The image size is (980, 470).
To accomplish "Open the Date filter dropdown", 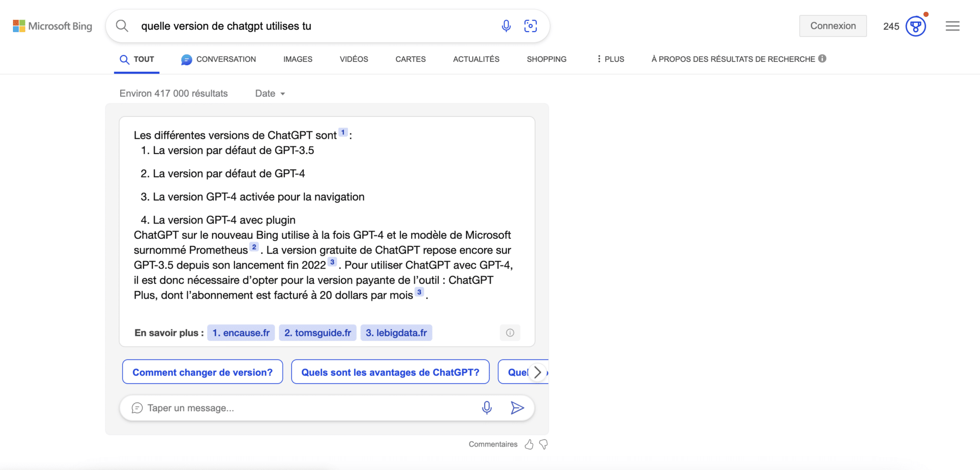I will pyautogui.click(x=269, y=93).
